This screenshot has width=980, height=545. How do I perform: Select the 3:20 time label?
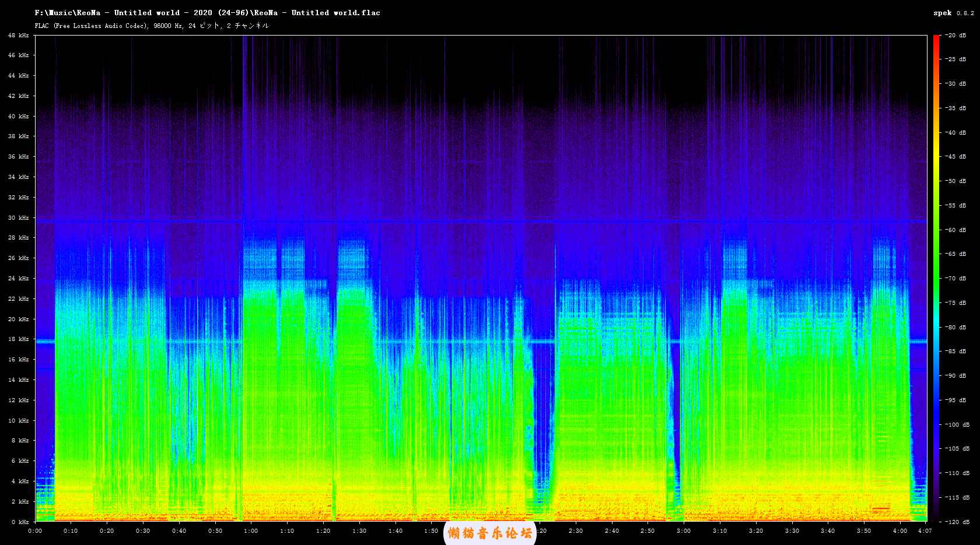[x=756, y=531]
